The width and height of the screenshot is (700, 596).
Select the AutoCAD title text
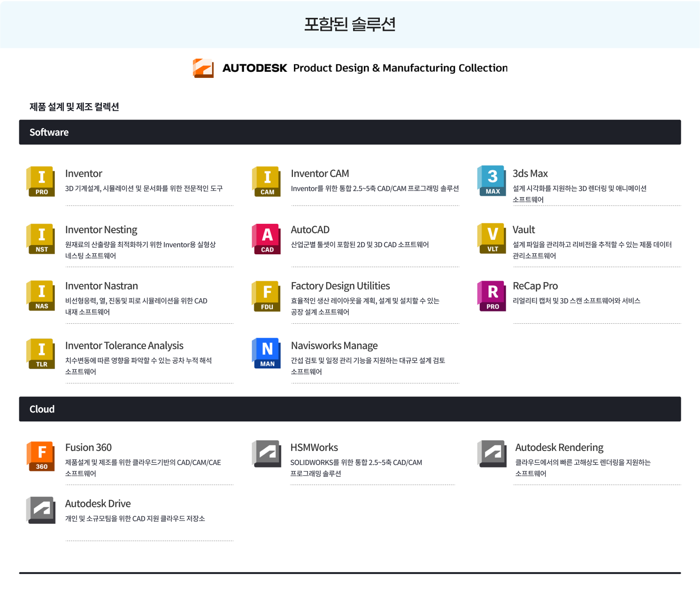[x=310, y=230]
